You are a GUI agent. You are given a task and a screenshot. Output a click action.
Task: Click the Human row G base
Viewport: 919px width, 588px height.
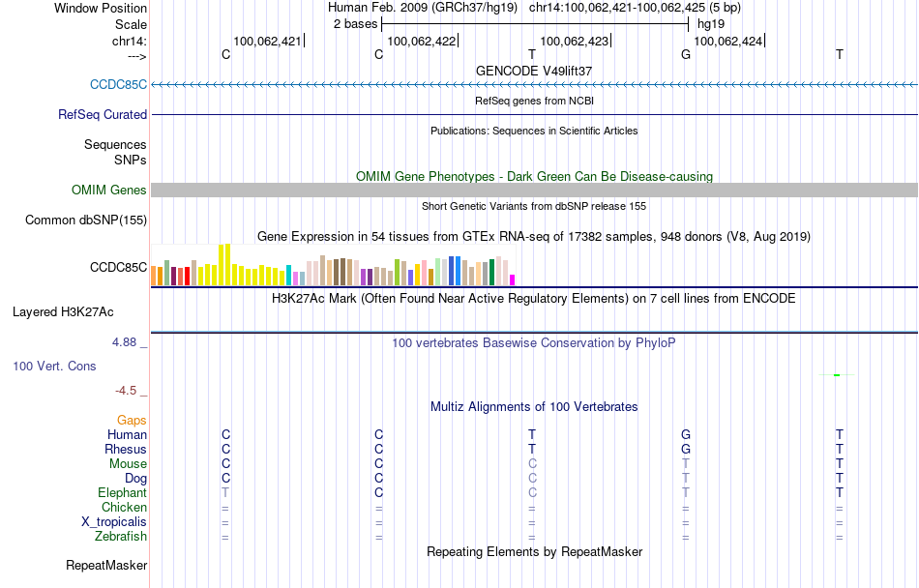686,434
